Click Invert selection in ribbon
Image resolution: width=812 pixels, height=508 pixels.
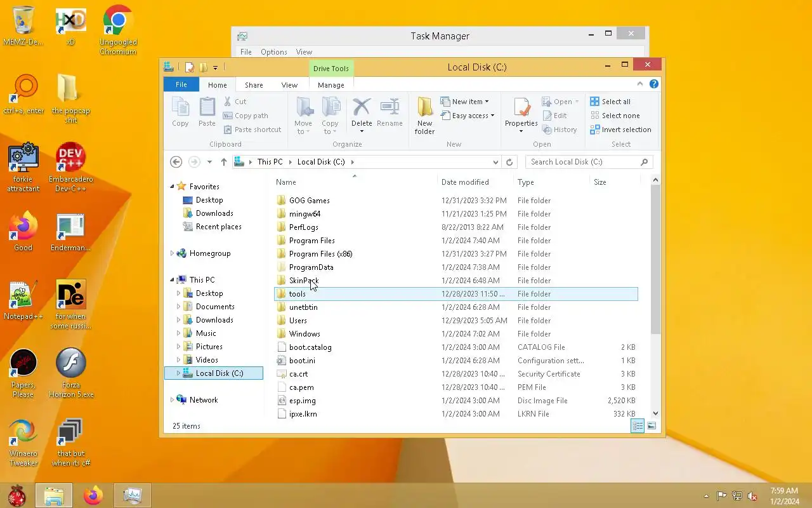(x=620, y=130)
